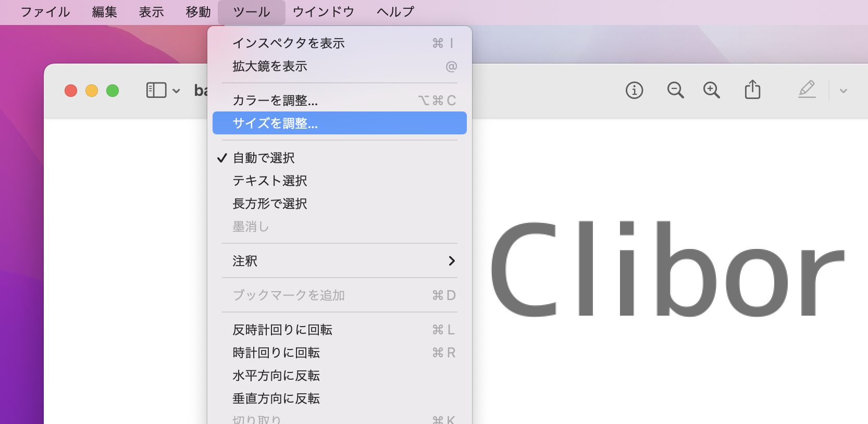Viewport: 868px width, 424px height.
Task: Choose インスペクタを表示 from the menu
Action: pos(340,43)
